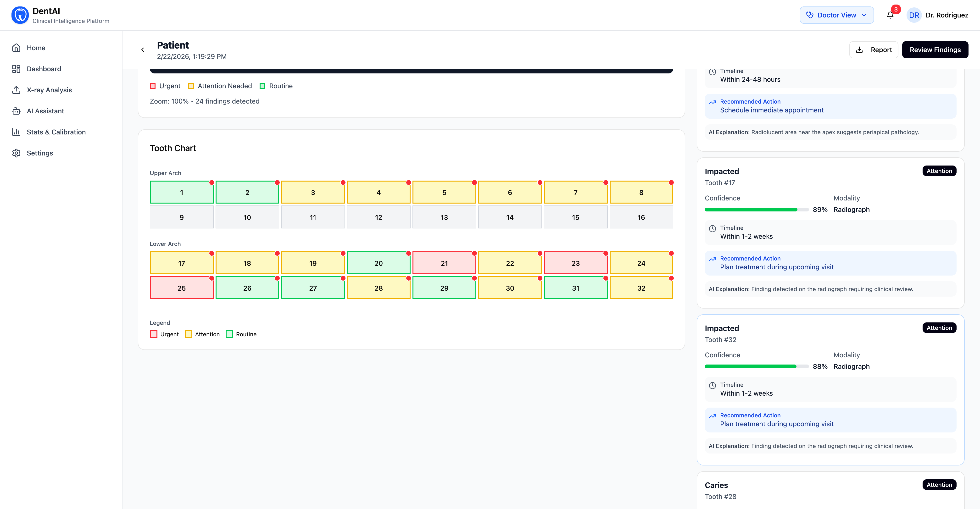This screenshot has width=980, height=509.
Task: Open the Settings gear icon
Action: point(16,153)
